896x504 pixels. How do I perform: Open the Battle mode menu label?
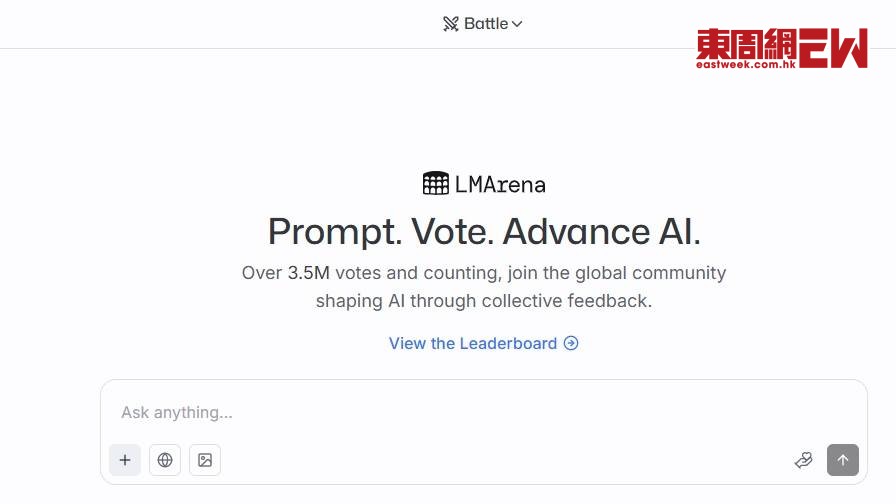click(x=486, y=24)
